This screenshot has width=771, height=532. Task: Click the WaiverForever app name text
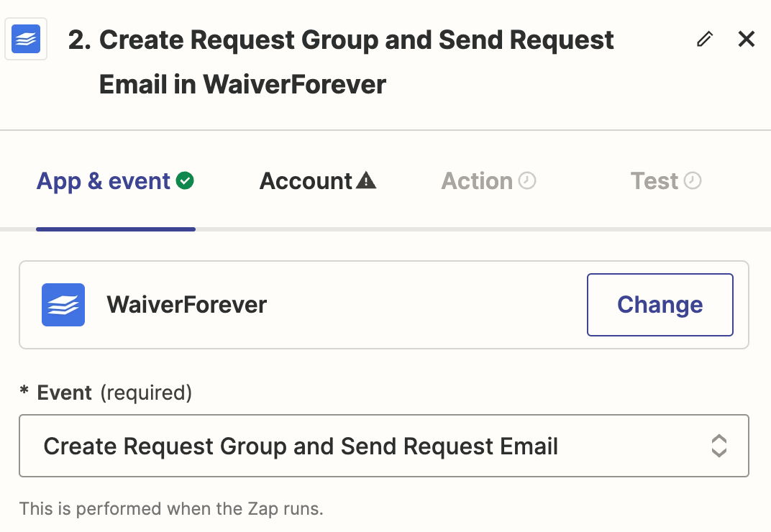point(185,305)
